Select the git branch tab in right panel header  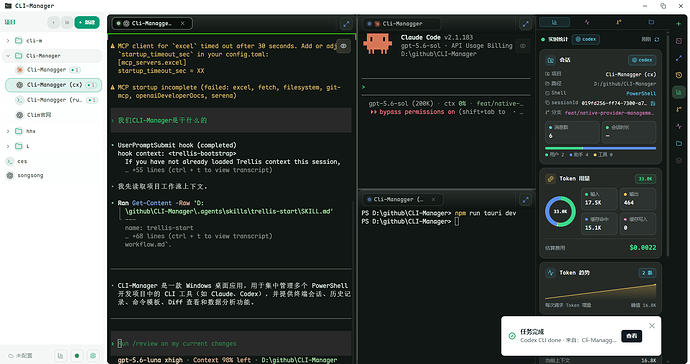tap(619, 22)
